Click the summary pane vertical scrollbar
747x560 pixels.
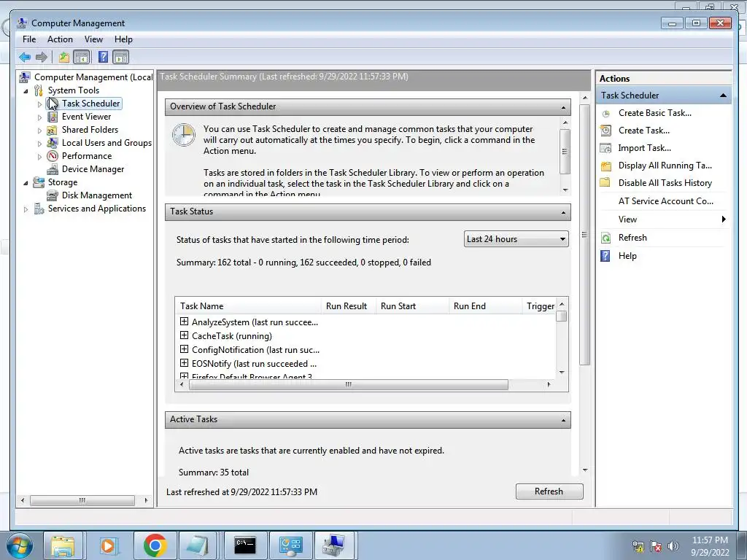click(584, 234)
